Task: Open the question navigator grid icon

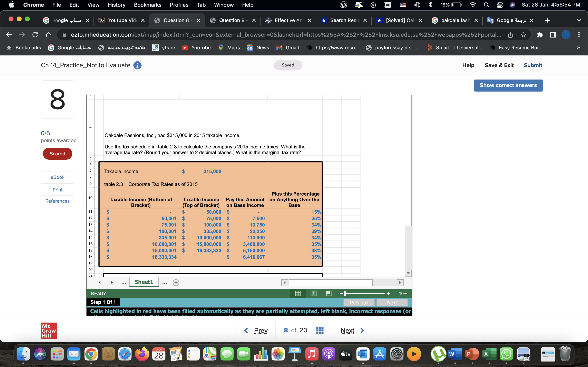Action: click(x=320, y=330)
